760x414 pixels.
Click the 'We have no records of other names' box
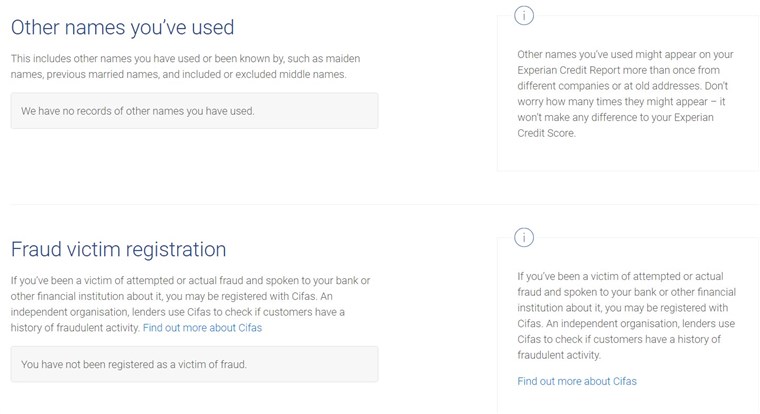(194, 111)
